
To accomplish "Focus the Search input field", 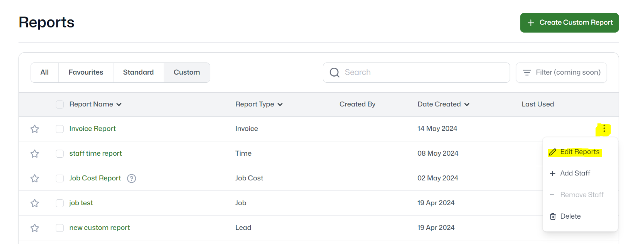I will coord(416,73).
